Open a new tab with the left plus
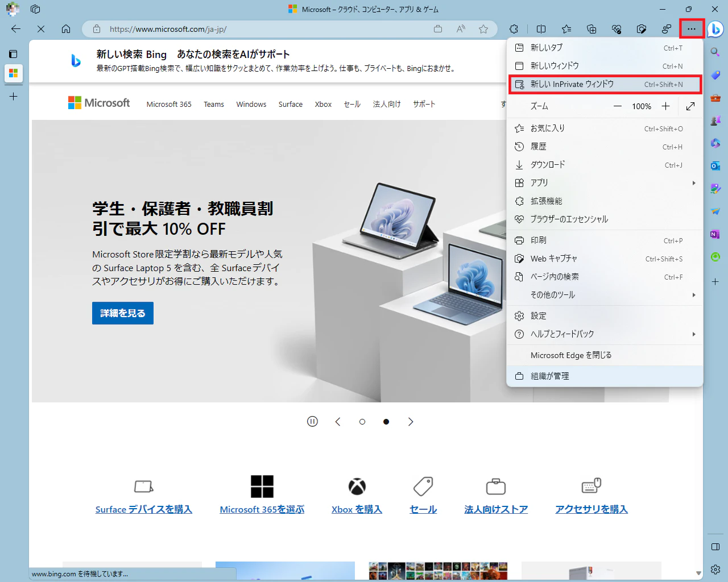 [13, 97]
